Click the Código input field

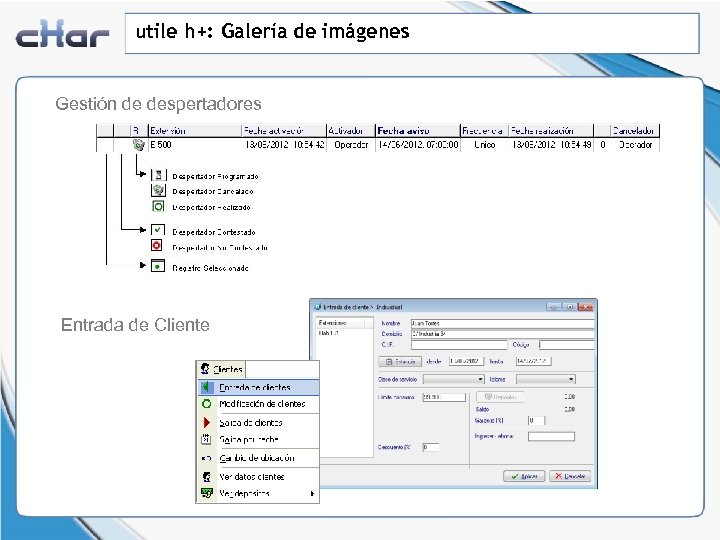[567, 344]
